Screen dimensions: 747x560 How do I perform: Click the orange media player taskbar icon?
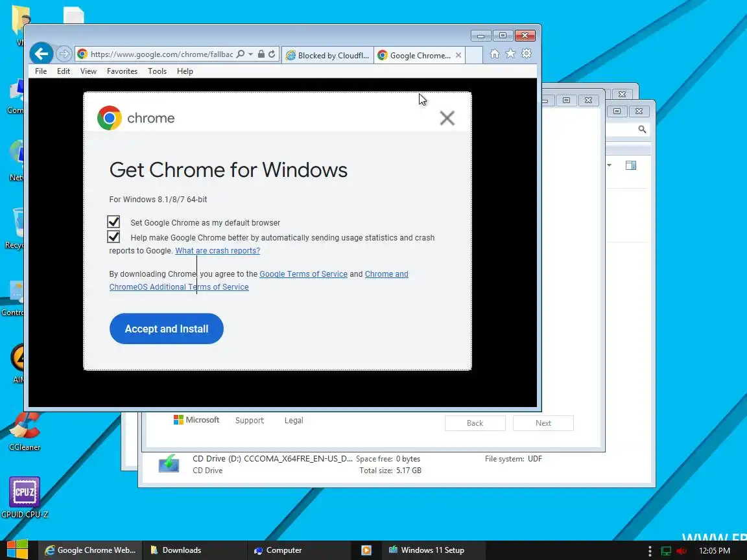pyautogui.click(x=366, y=550)
